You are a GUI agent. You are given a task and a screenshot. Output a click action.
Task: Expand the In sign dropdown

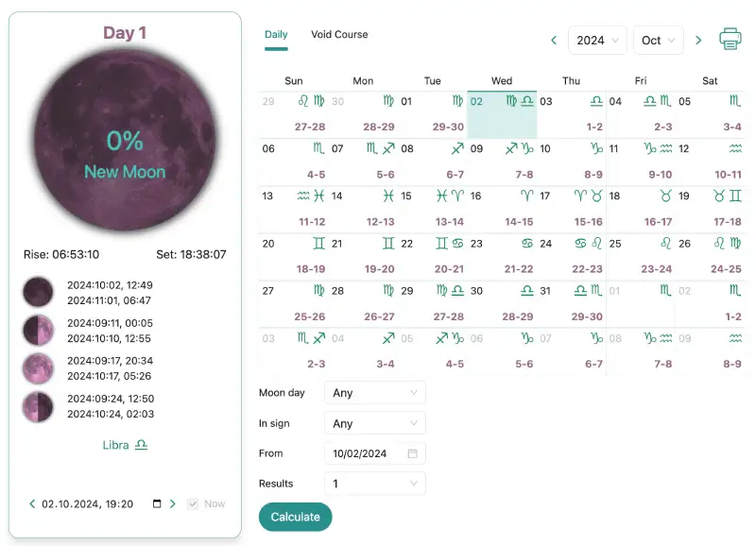374,423
